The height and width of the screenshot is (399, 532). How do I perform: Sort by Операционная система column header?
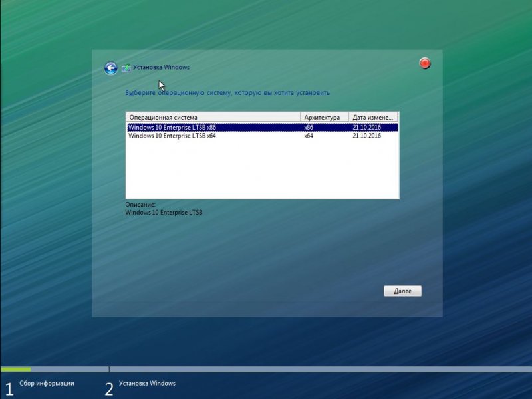pos(213,118)
